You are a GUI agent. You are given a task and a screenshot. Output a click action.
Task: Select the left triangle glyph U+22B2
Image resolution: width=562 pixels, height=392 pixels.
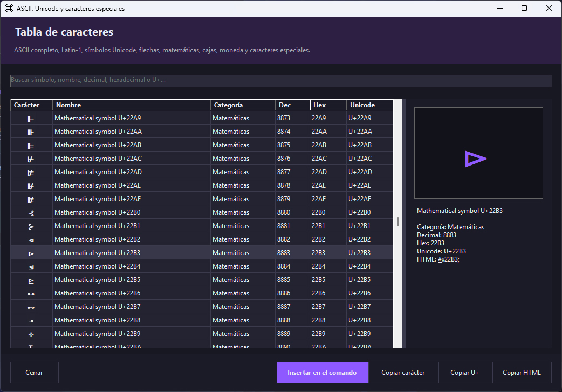31,240
